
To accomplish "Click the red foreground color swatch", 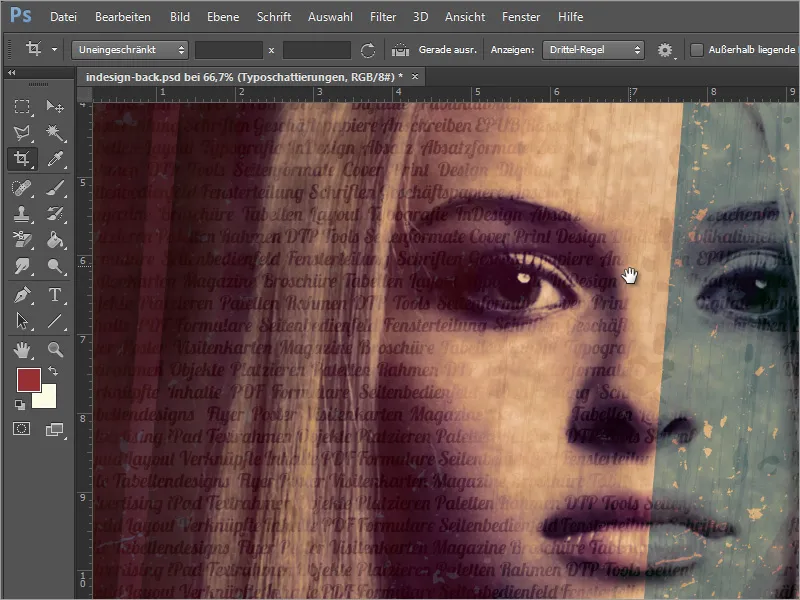I will coord(29,380).
